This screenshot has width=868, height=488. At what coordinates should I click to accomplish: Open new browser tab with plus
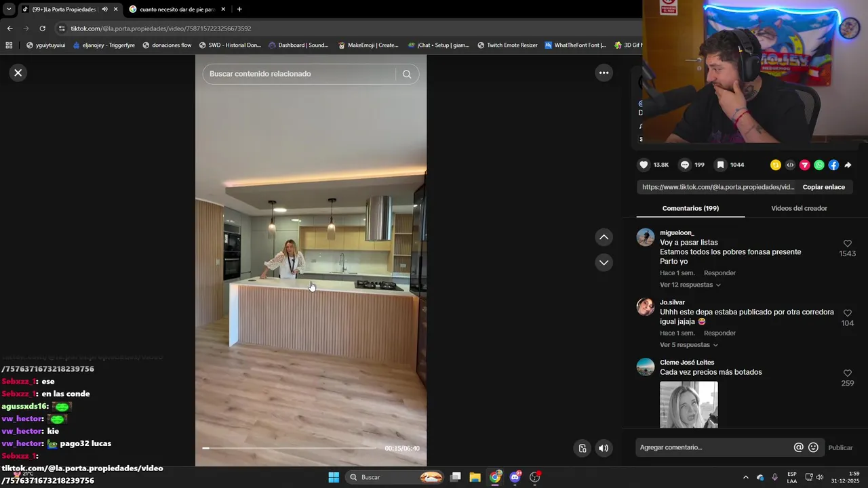coord(239,9)
